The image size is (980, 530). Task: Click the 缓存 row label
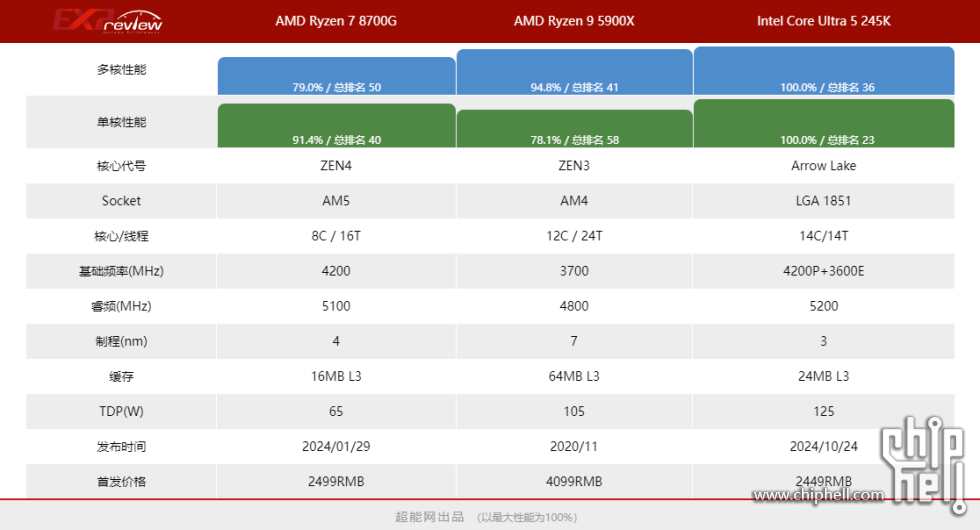121,376
